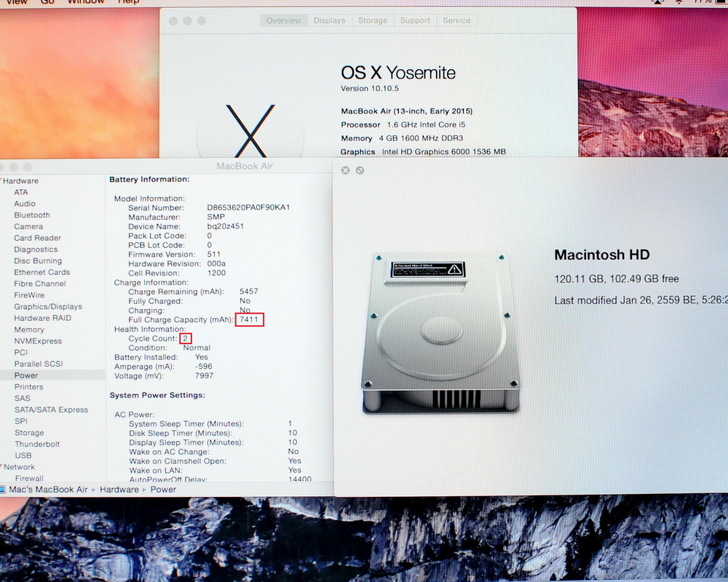Open the Help menu in menu bar

(128, 2)
